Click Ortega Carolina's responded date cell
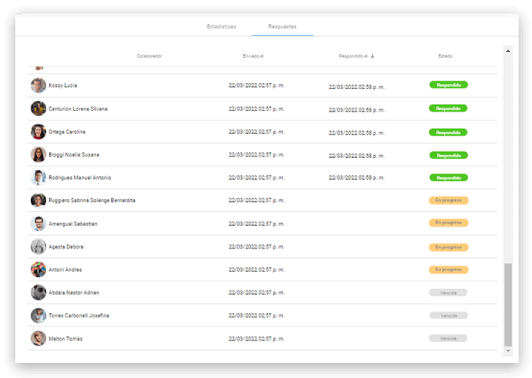The height and width of the screenshot is (378, 532). (356, 133)
